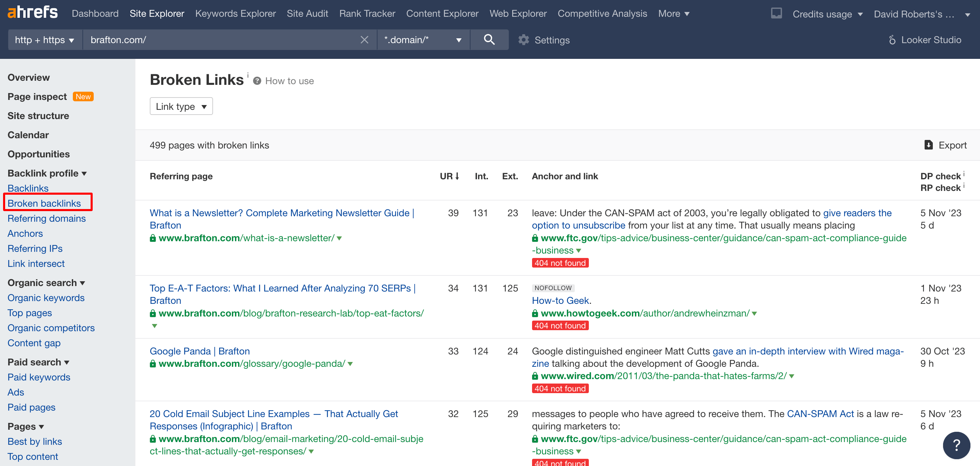Screen dimensions: 980x466
Task: Open What is a Newsletter referring page
Action: tap(282, 219)
